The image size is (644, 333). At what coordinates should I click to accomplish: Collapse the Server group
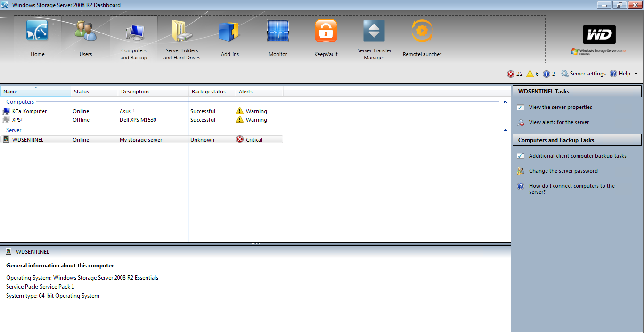[x=505, y=130]
